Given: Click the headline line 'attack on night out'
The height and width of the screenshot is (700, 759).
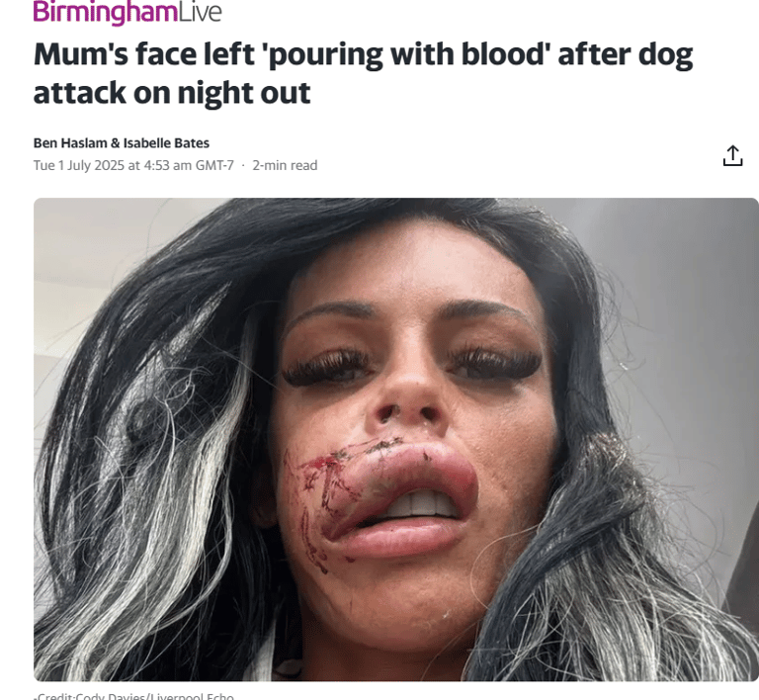Looking at the screenshot, I should [x=172, y=93].
